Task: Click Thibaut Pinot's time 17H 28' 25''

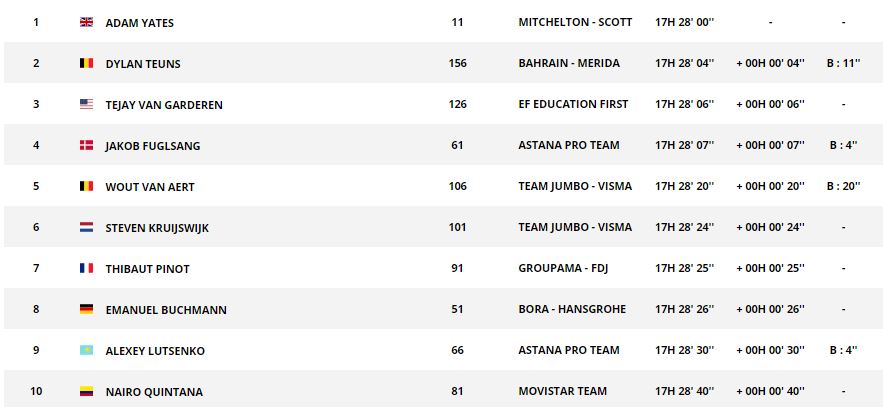Action: coord(684,269)
